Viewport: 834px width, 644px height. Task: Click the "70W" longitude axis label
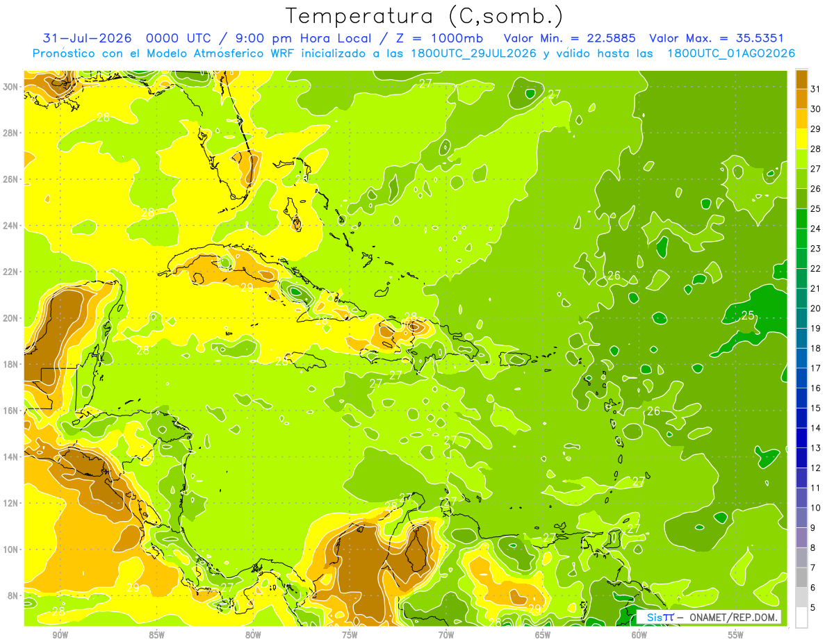446,634
